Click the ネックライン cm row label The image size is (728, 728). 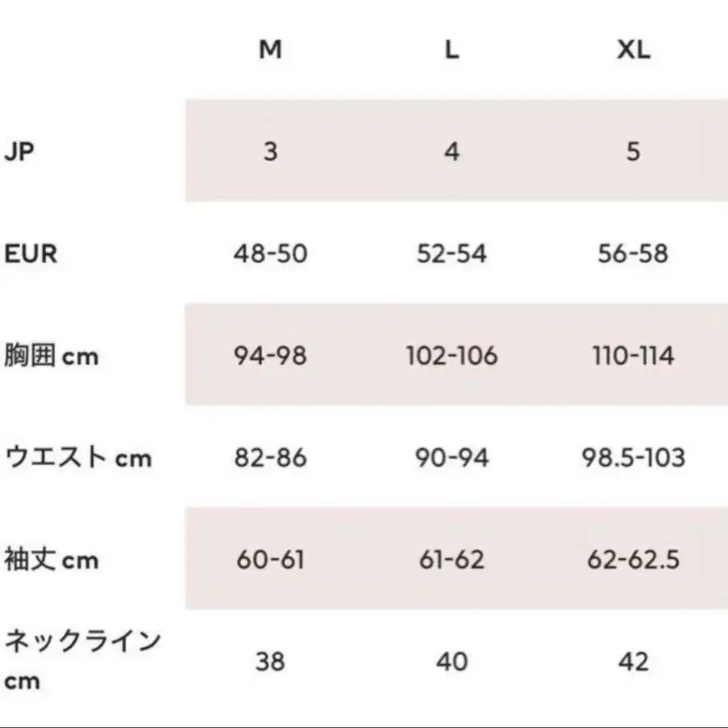click(x=83, y=661)
